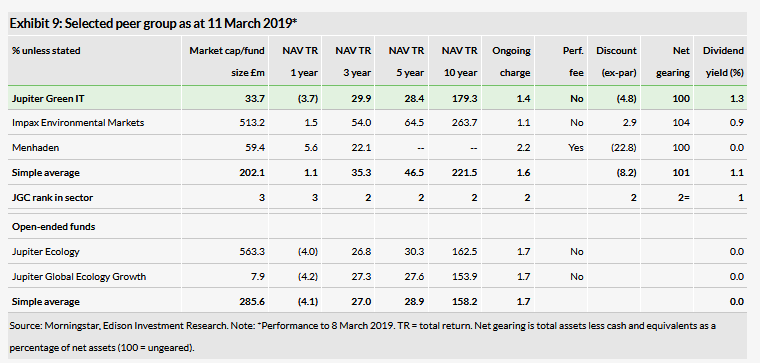Image resolution: width=760 pixels, height=363 pixels.
Task: Click Impax 5 year value 64.5
Action: (x=414, y=123)
